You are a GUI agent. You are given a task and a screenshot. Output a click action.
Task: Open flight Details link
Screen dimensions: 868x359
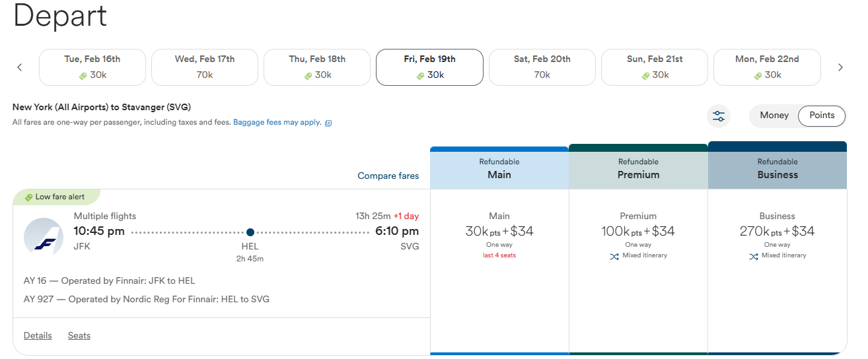(38, 335)
